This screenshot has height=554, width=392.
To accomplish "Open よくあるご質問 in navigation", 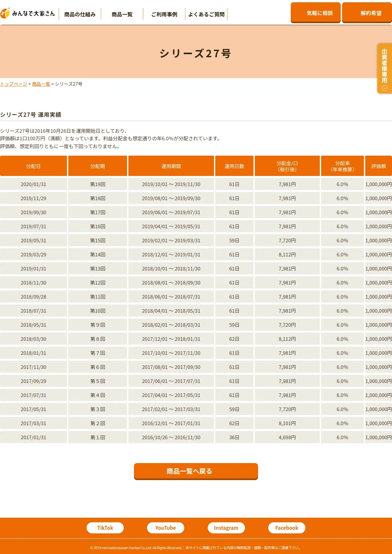I will (206, 14).
